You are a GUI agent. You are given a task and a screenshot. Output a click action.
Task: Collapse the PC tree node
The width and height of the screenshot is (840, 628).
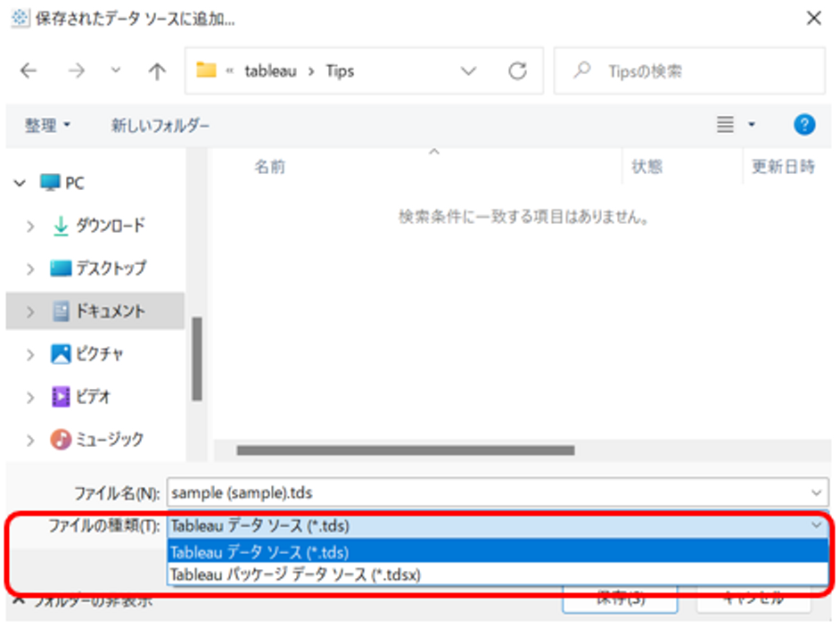20,183
